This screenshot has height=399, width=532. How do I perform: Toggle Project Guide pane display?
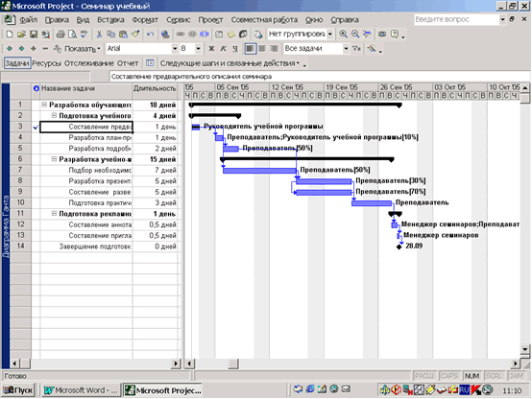click(x=150, y=63)
